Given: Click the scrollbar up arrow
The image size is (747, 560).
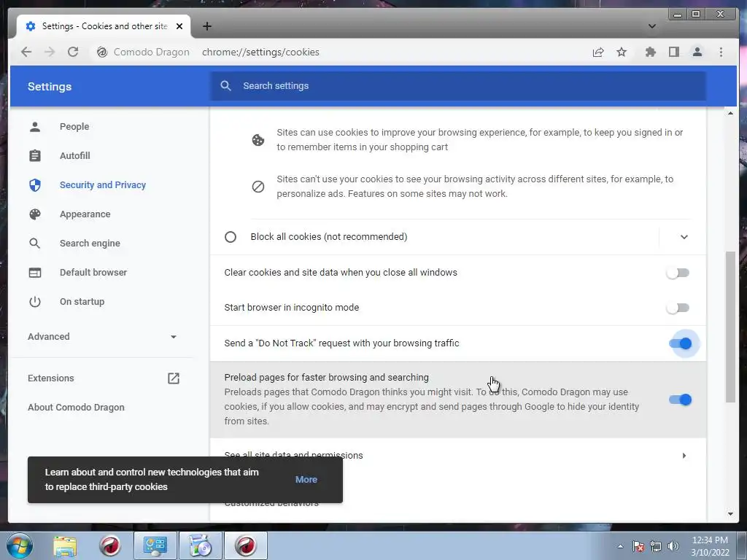Looking at the screenshot, I should 730,113.
